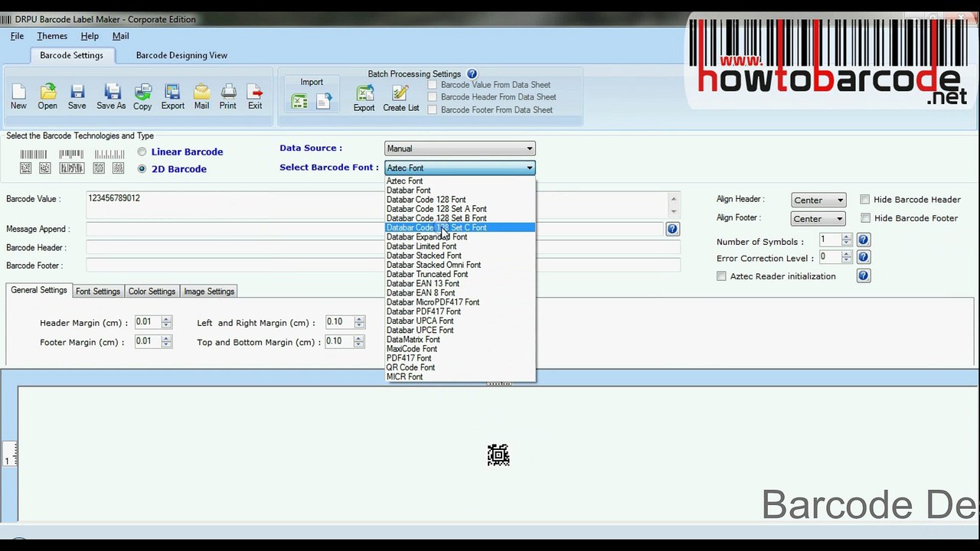980x551 pixels.
Task: Open the Font Settings tab
Action: tap(98, 292)
